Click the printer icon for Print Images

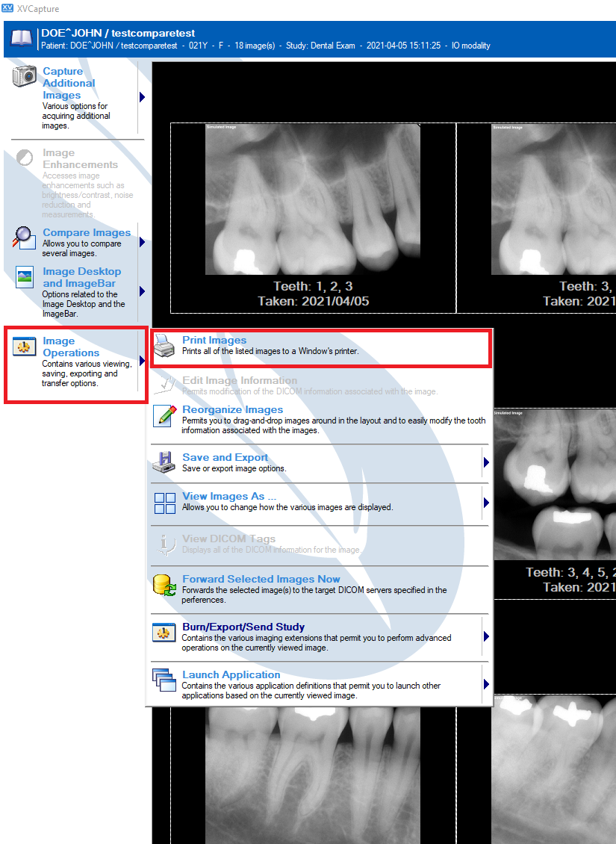(x=164, y=346)
